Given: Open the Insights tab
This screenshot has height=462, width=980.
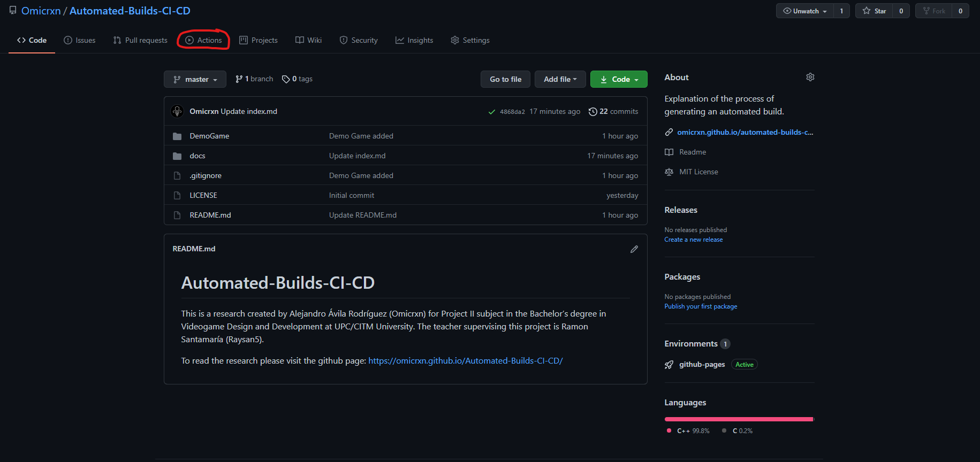Looking at the screenshot, I should (x=414, y=40).
